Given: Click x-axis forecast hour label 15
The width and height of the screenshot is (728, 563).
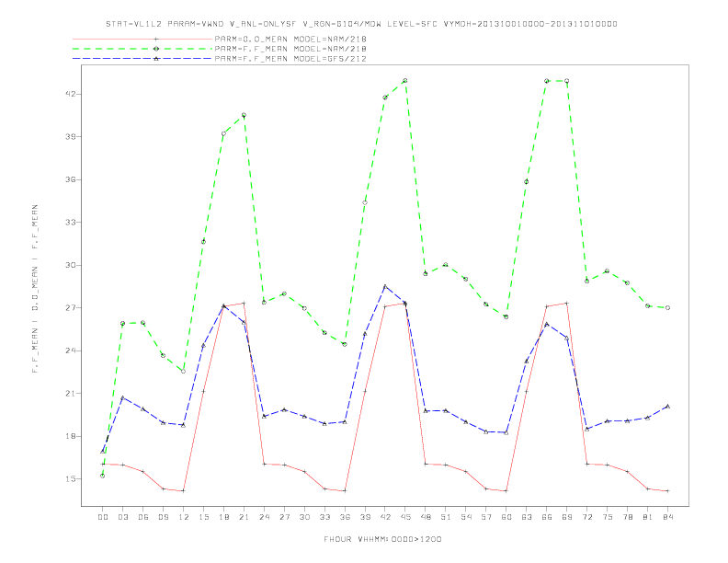Looking at the screenshot, I should [x=203, y=517].
